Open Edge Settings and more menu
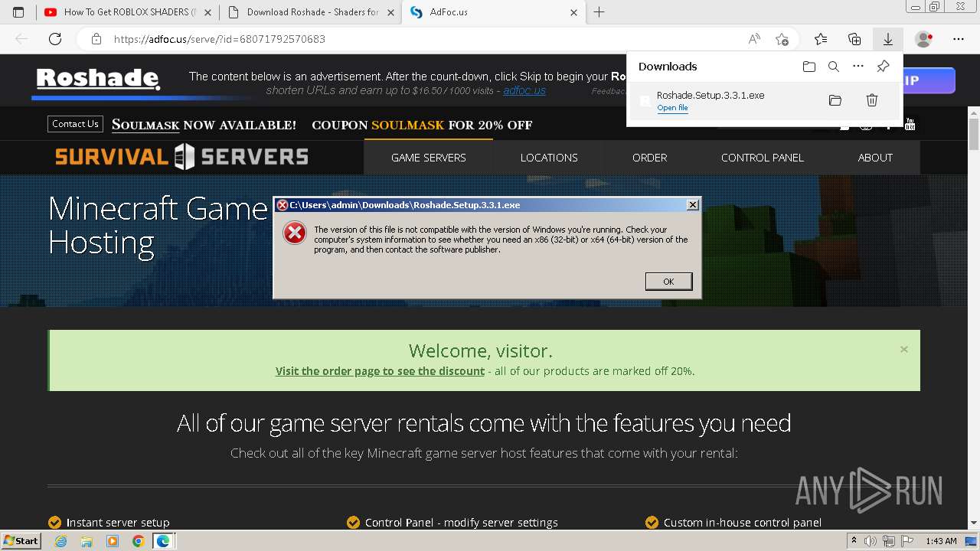Viewport: 980px width, 551px height. coord(959,39)
